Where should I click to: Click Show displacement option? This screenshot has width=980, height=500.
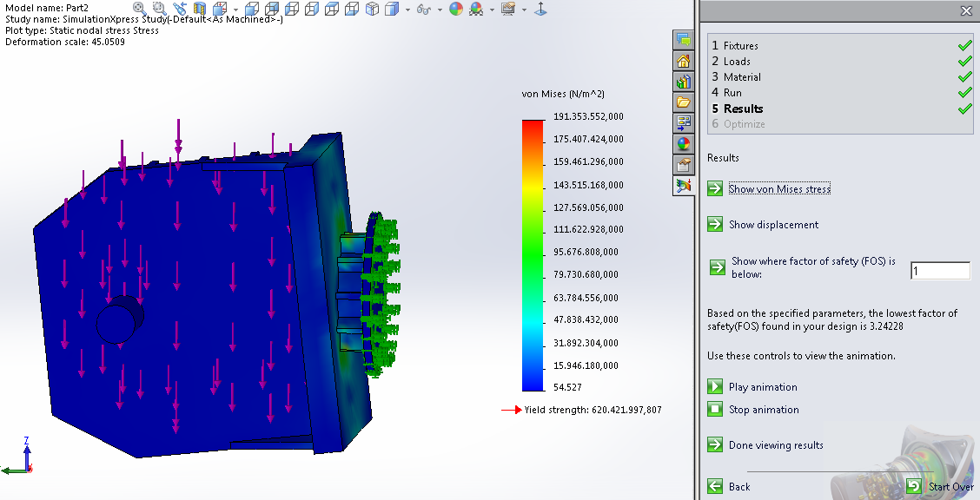pos(773,225)
